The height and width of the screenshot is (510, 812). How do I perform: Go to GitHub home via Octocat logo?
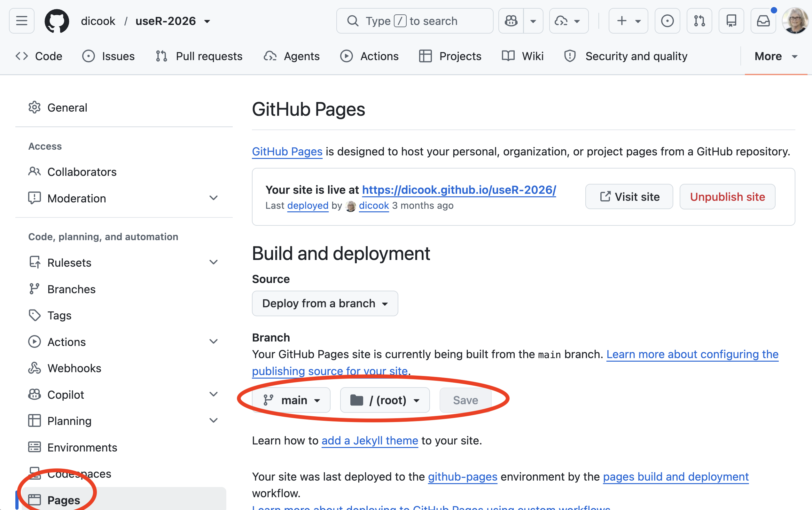point(57,21)
